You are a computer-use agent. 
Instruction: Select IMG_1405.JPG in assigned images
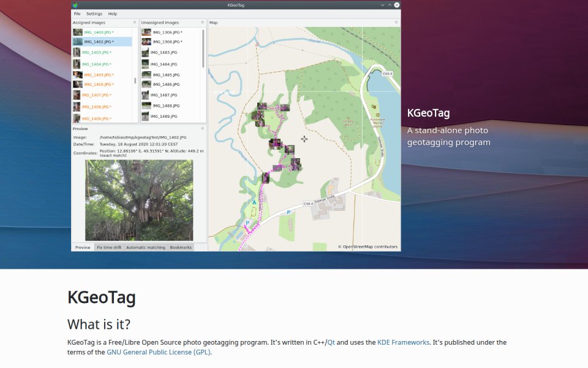(102, 75)
